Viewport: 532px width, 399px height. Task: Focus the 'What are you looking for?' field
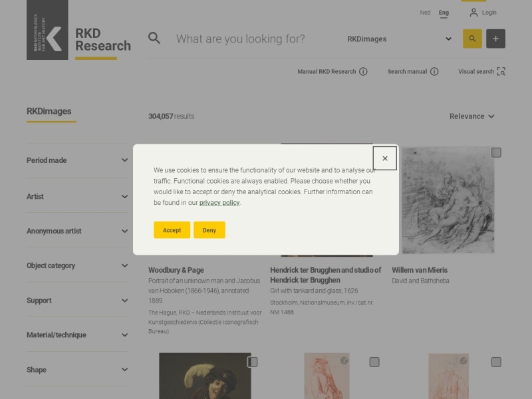tap(240, 39)
